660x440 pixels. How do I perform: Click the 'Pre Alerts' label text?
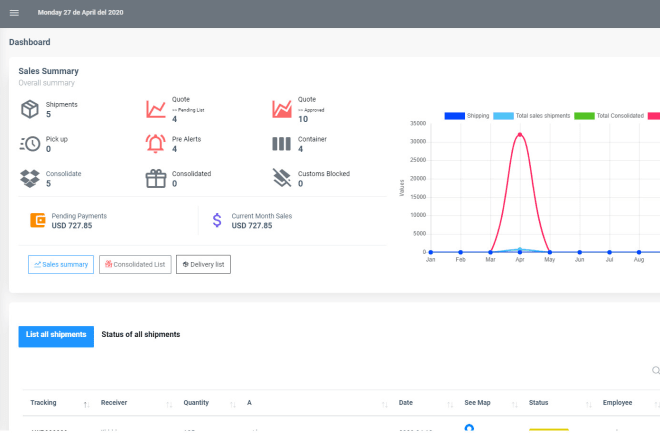point(186,139)
